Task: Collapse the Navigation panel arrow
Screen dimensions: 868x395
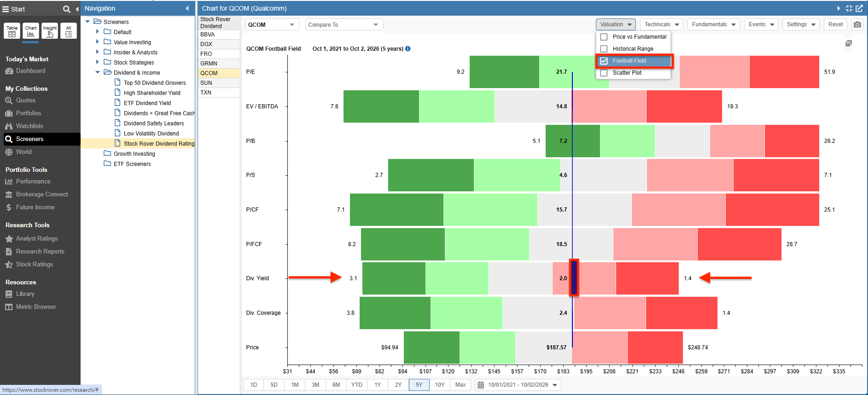Action: (x=187, y=8)
